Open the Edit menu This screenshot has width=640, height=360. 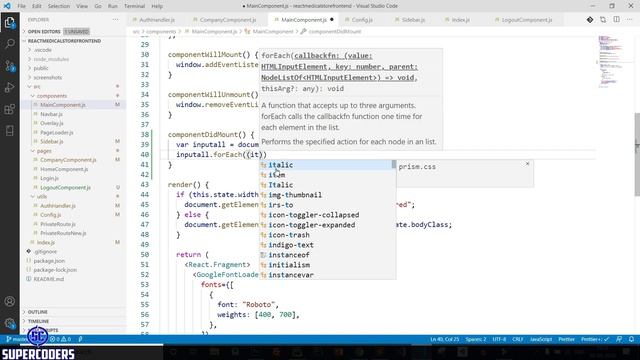37,6
